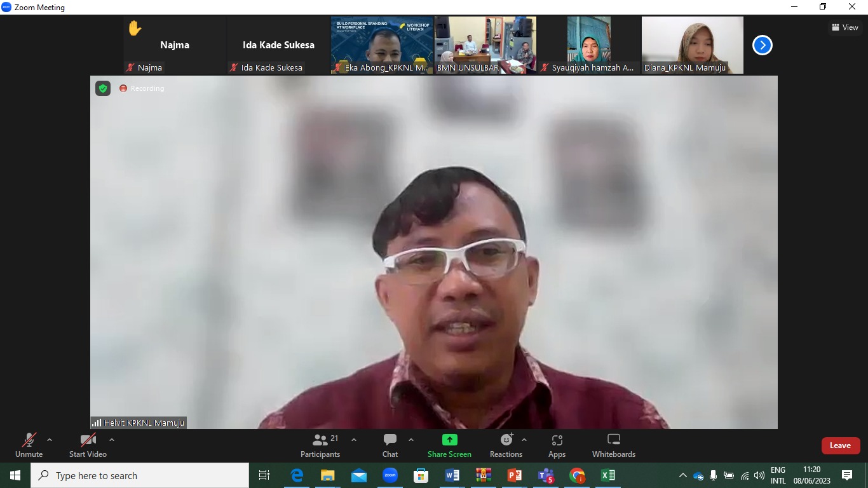Expand the caret next to Chat
868x488 pixels.
[x=411, y=440]
